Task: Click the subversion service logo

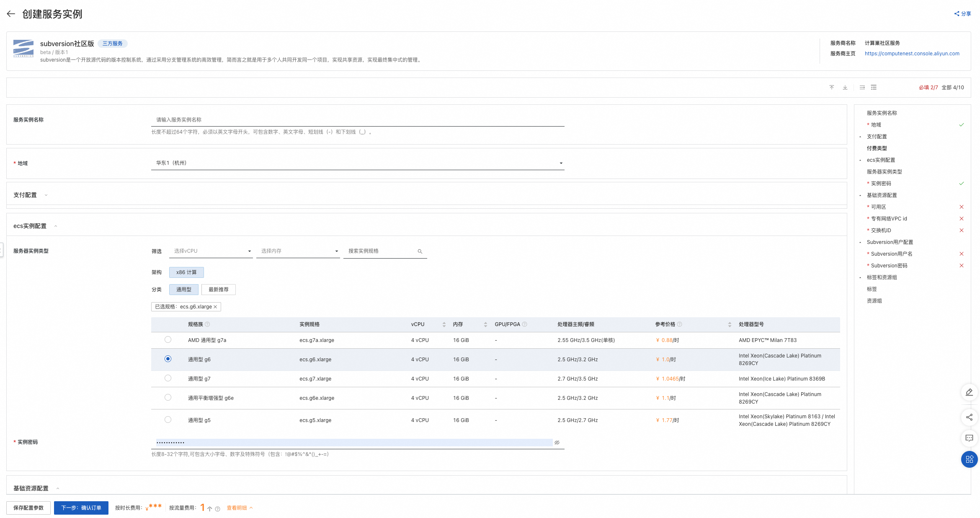Action: (23, 49)
